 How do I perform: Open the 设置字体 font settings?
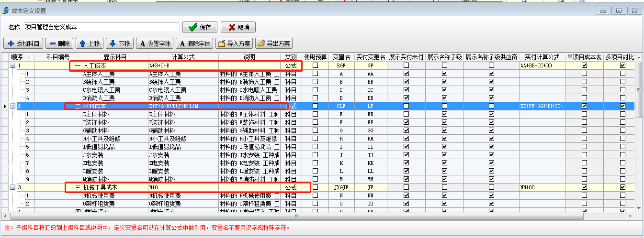tap(155, 43)
